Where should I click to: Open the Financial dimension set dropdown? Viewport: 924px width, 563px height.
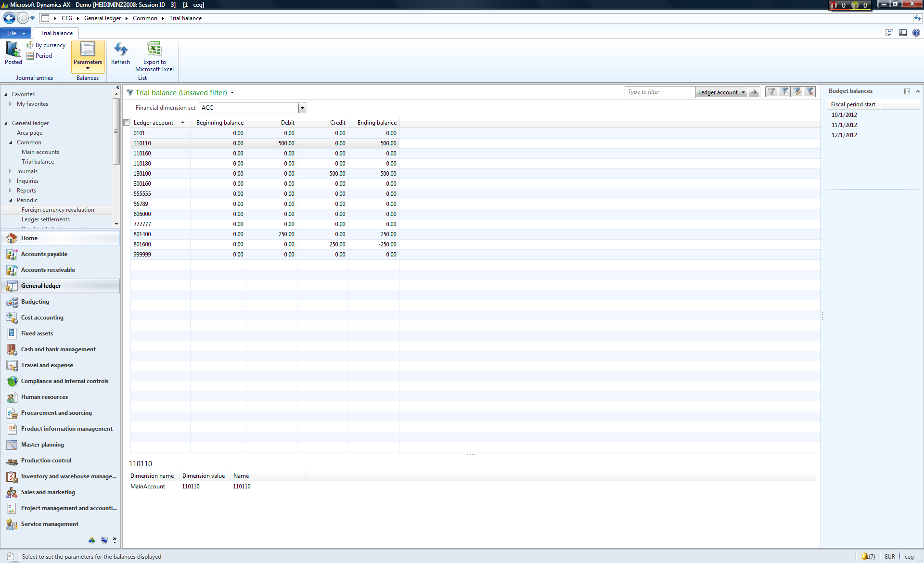302,108
